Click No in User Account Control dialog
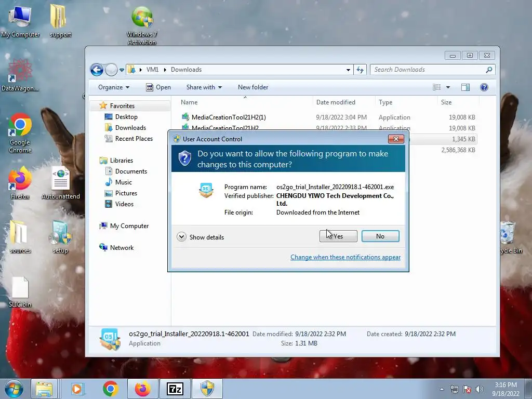532x399 pixels. [x=380, y=236]
